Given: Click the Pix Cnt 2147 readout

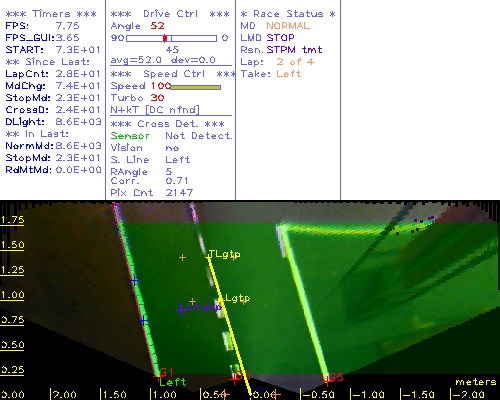Looking at the screenshot, I should tap(152, 193).
